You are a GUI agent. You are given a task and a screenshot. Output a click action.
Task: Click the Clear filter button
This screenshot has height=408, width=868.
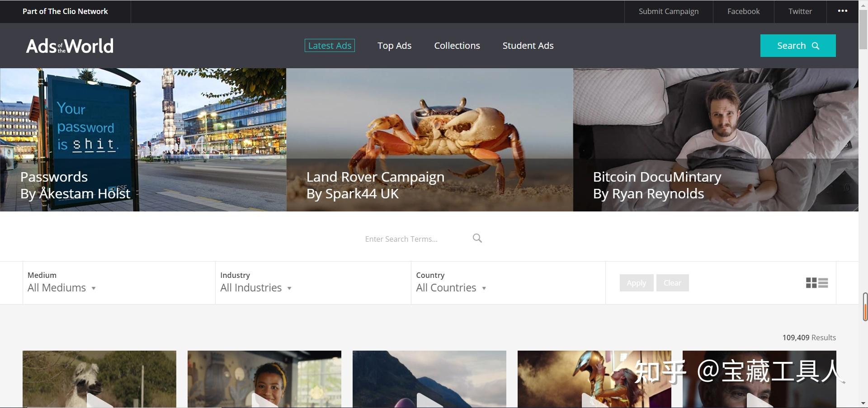(672, 283)
